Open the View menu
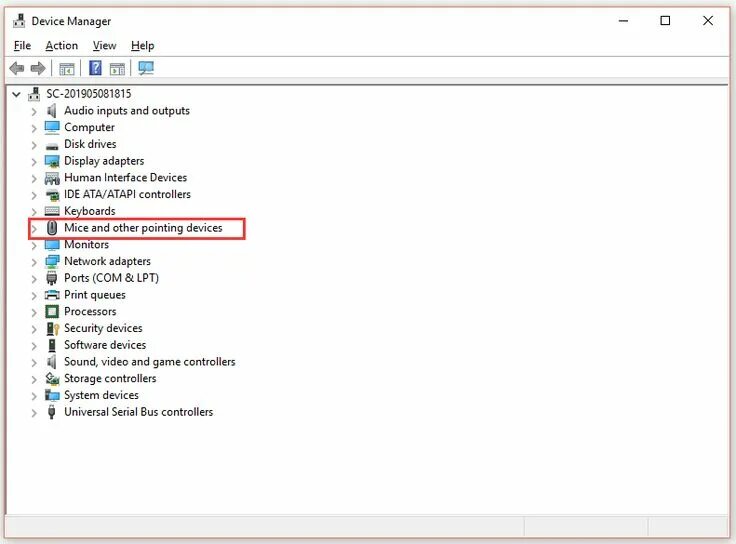This screenshot has width=736, height=544. 104,46
